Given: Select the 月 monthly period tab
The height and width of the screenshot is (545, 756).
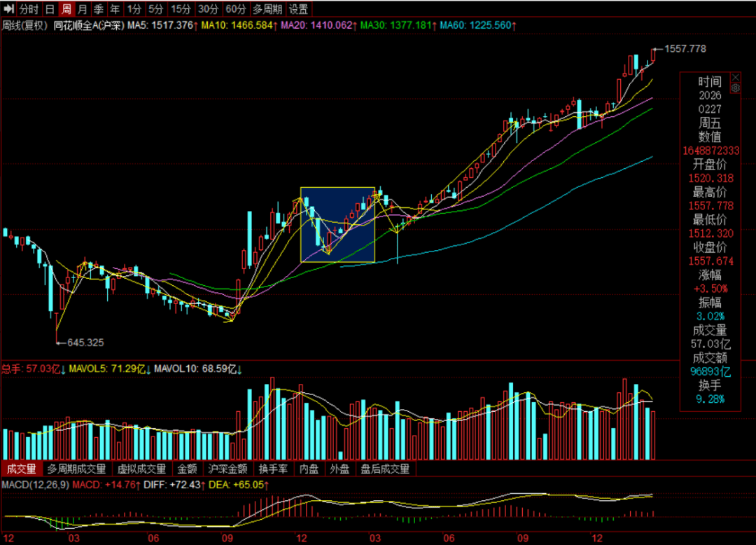Looking at the screenshot, I should tap(83, 9).
